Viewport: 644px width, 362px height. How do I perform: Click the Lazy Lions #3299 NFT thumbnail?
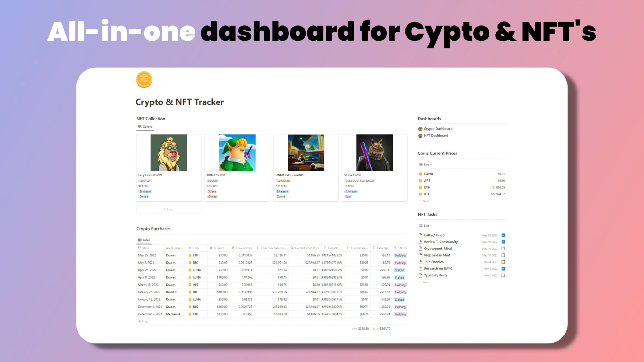pos(169,152)
